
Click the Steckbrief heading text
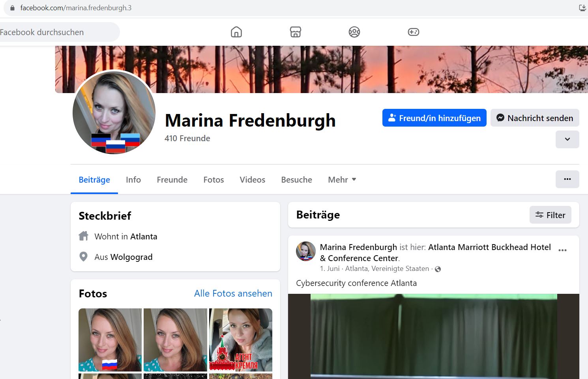(105, 216)
